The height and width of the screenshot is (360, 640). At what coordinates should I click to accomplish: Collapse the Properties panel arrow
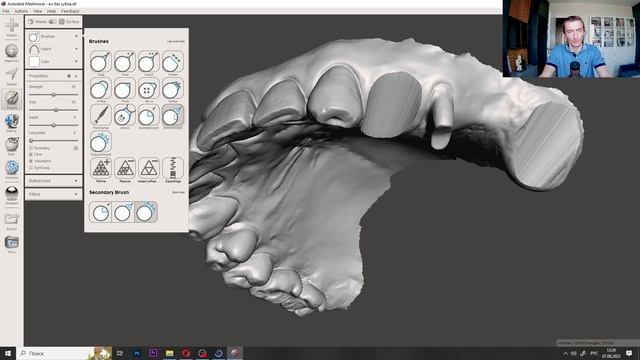coord(76,76)
